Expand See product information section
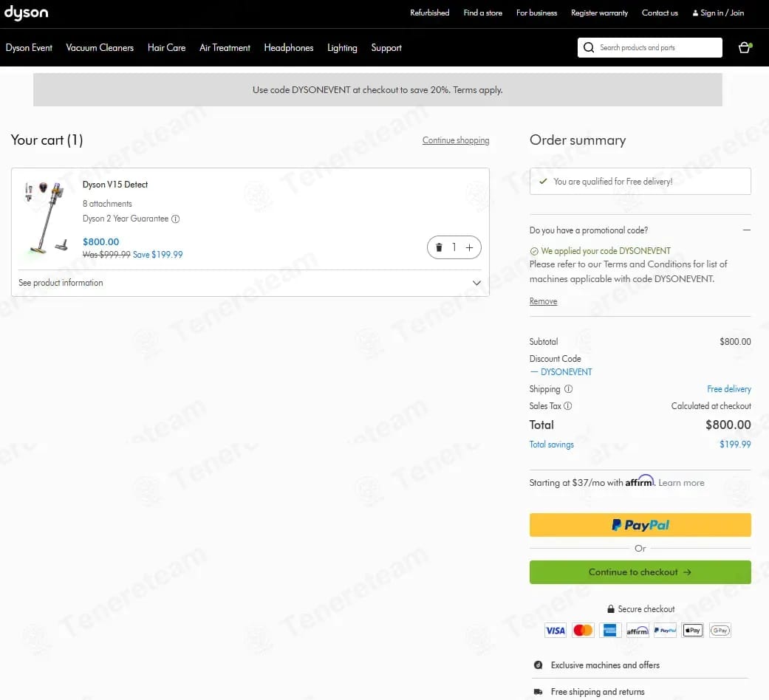Image resolution: width=769 pixels, height=700 pixels. point(250,283)
